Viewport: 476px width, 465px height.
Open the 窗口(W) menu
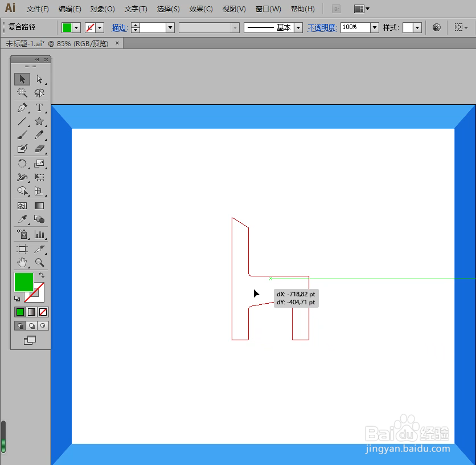tap(268, 9)
